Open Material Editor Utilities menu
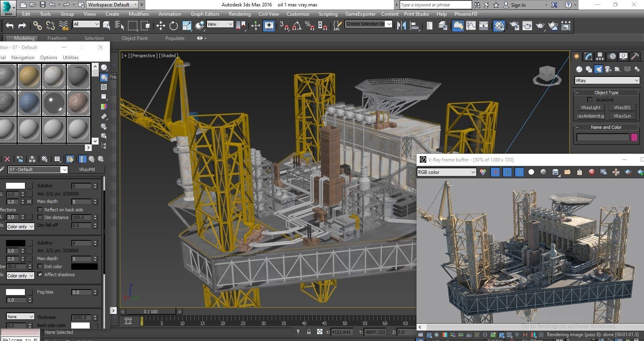 [x=70, y=58]
